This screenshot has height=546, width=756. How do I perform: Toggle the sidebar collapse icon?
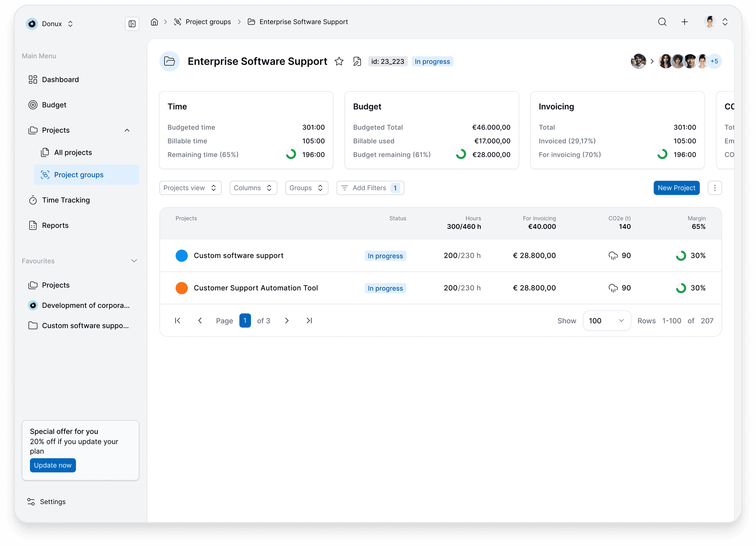(x=132, y=24)
